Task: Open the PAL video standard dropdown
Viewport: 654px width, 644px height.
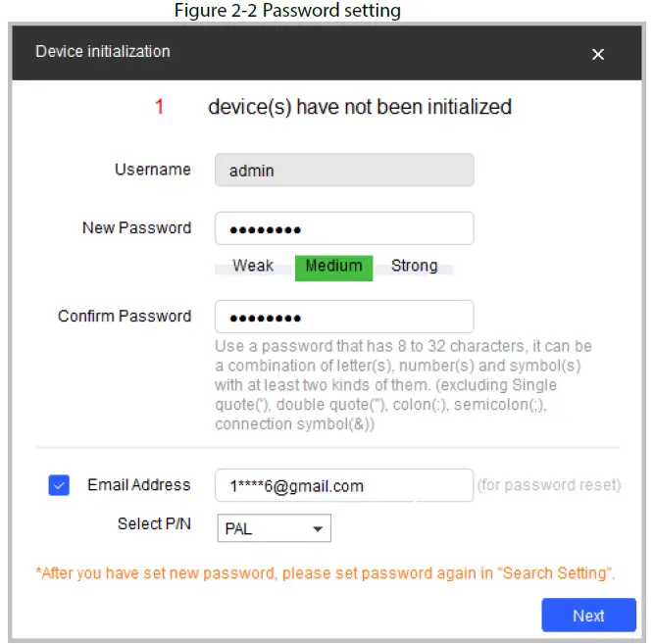Action: (274, 528)
